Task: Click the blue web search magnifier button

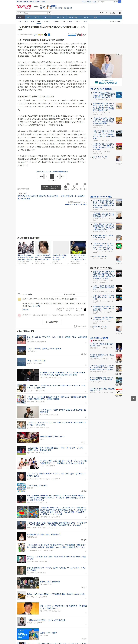Action: (120, 2)
